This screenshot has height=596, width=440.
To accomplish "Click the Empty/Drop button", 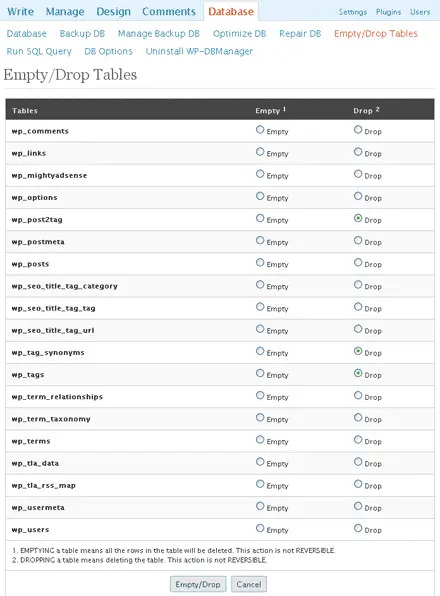I will 198,584.
